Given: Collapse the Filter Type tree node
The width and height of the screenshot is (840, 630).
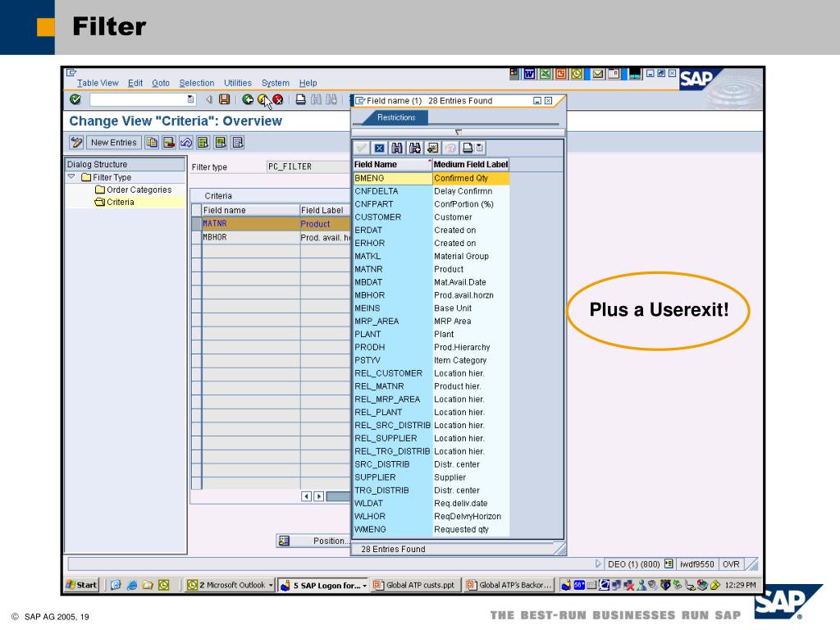Looking at the screenshot, I should tap(71, 177).
